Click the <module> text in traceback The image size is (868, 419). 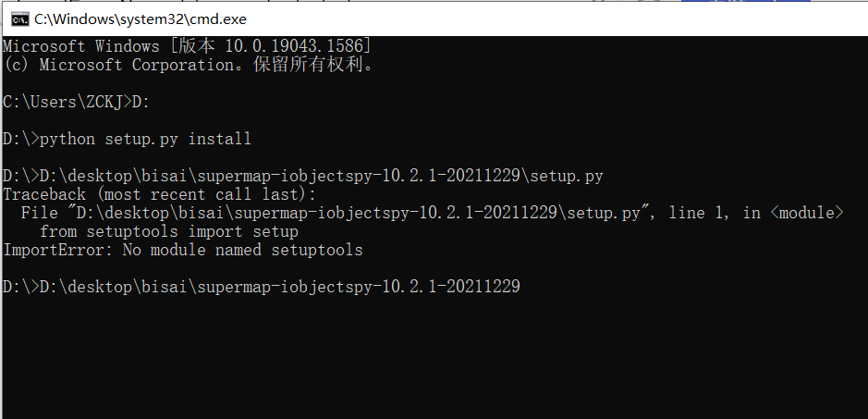807,213
